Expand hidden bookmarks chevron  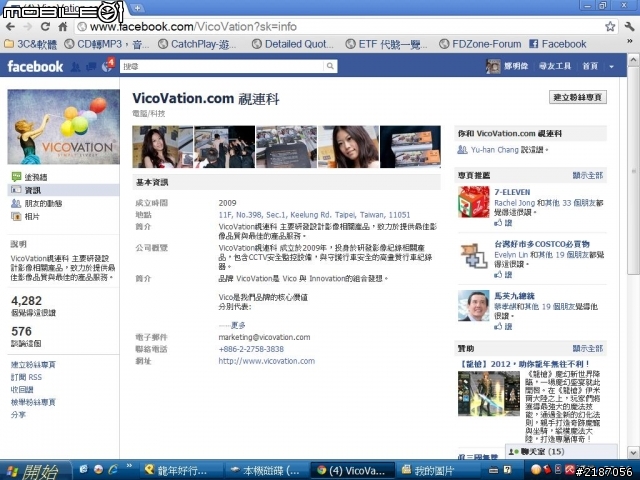[629, 42]
